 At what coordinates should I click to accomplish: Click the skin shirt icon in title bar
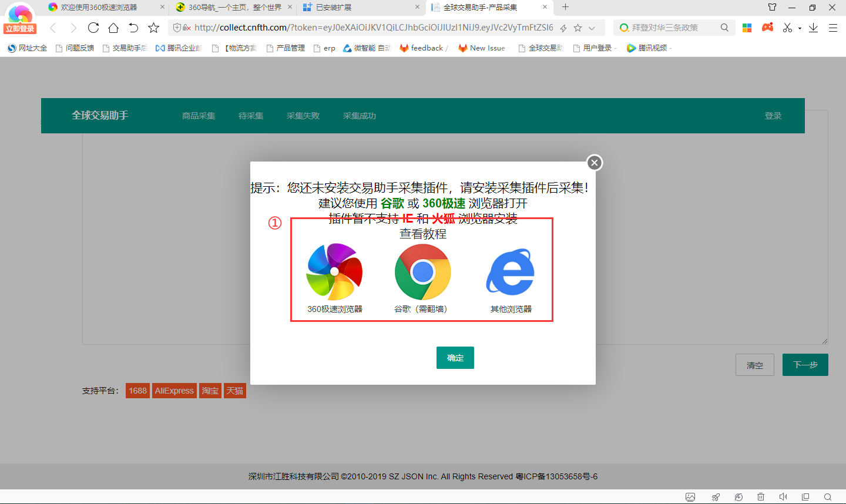(772, 7)
